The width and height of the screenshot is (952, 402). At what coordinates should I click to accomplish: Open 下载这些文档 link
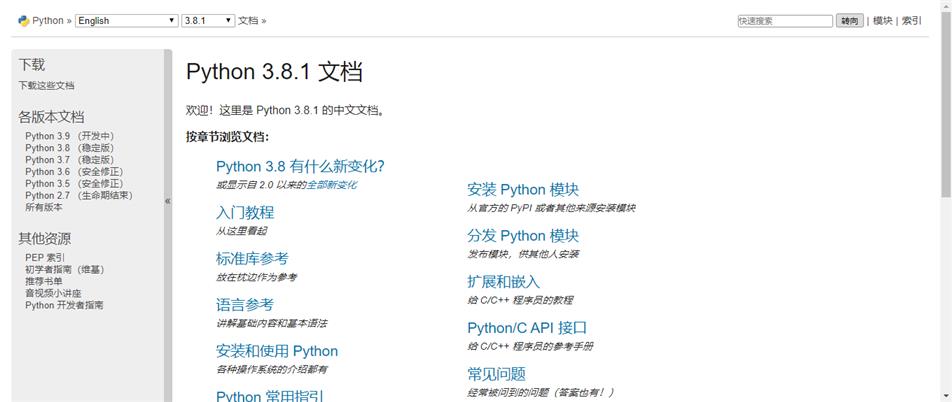click(x=46, y=86)
